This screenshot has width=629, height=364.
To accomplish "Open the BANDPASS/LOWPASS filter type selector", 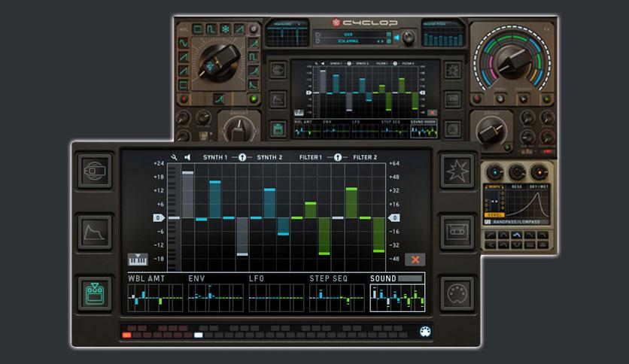I will (x=517, y=222).
